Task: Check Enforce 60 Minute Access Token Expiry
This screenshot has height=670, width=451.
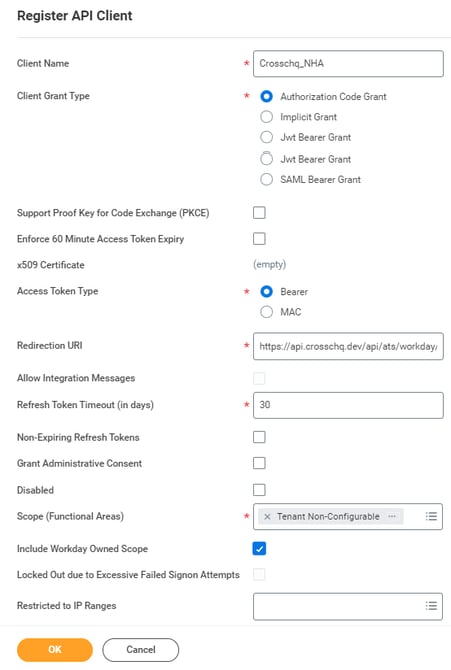Action: (x=259, y=238)
